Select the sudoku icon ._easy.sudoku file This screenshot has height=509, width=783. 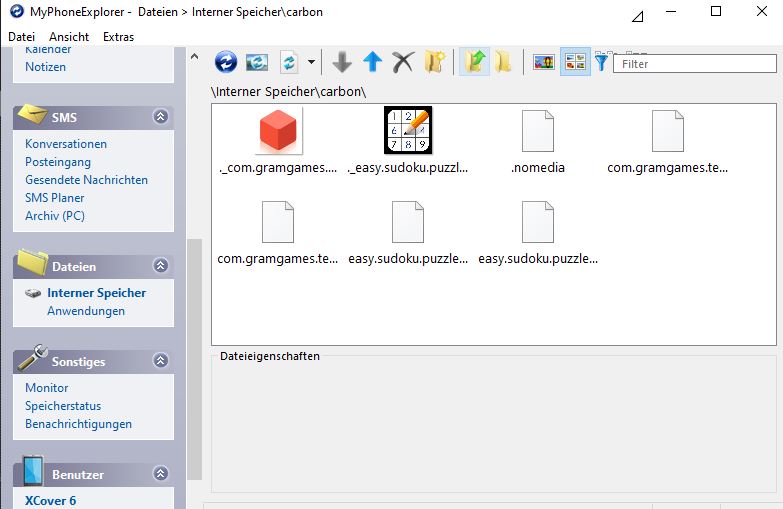[x=407, y=141]
